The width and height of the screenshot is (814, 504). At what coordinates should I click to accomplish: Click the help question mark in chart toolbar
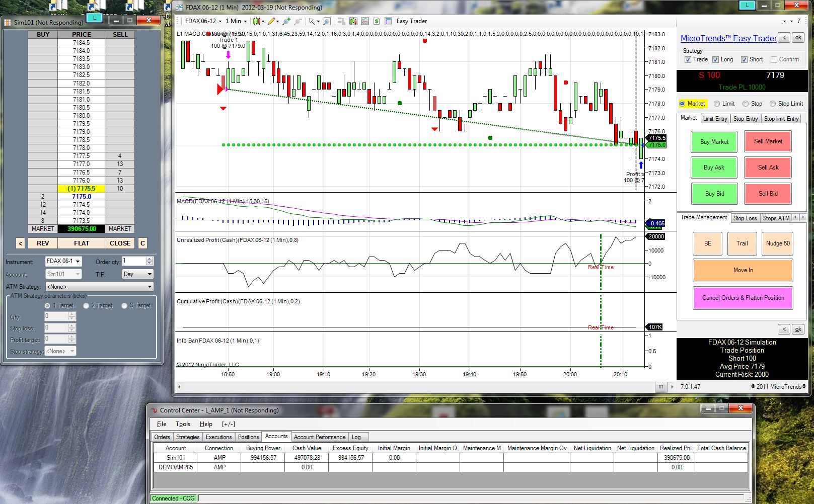pyautogui.click(x=798, y=21)
